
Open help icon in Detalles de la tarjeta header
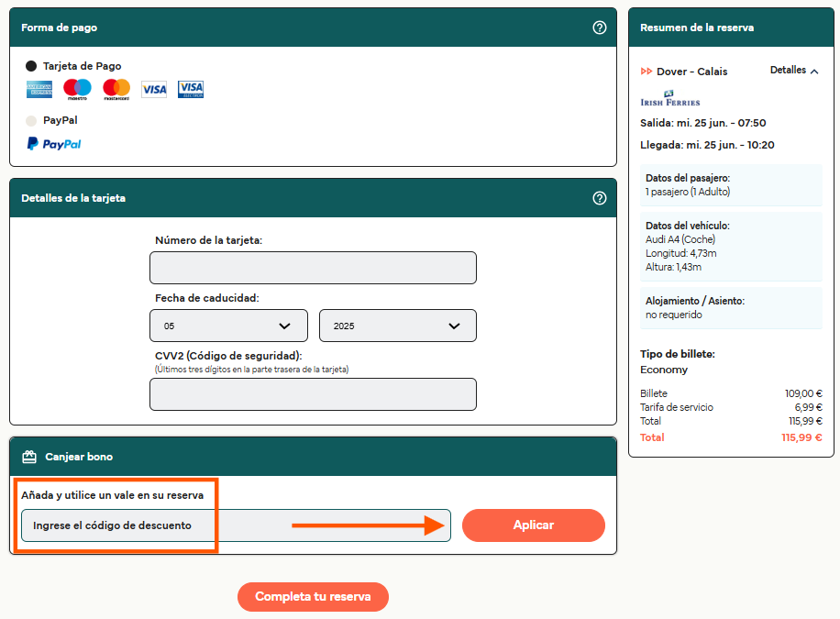(x=600, y=198)
